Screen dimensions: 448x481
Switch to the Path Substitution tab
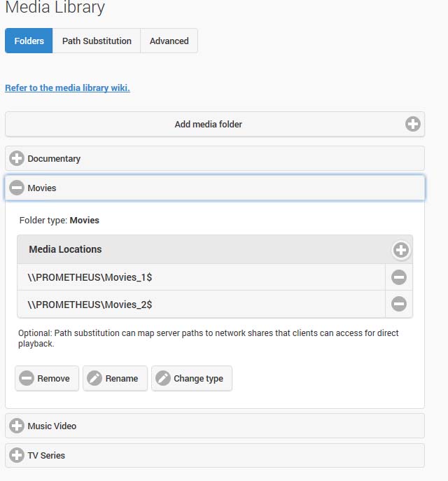pos(97,41)
